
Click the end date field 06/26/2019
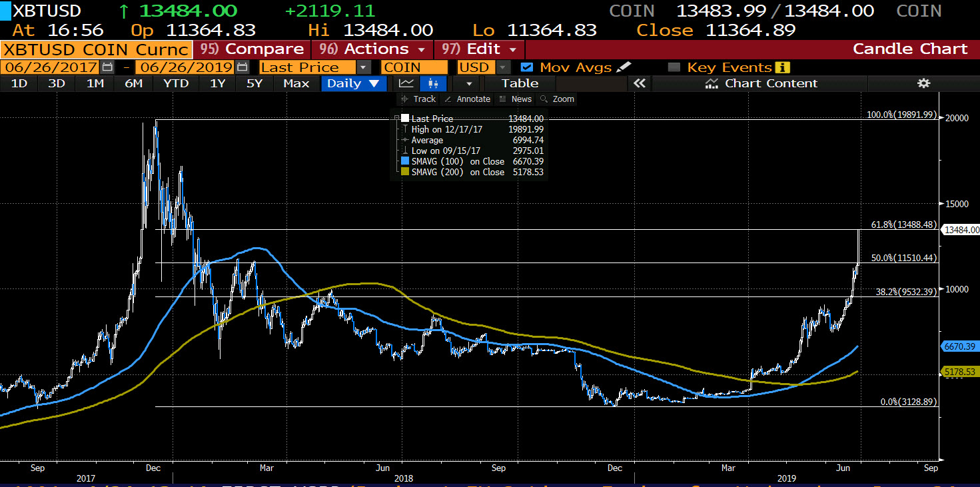(185, 67)
